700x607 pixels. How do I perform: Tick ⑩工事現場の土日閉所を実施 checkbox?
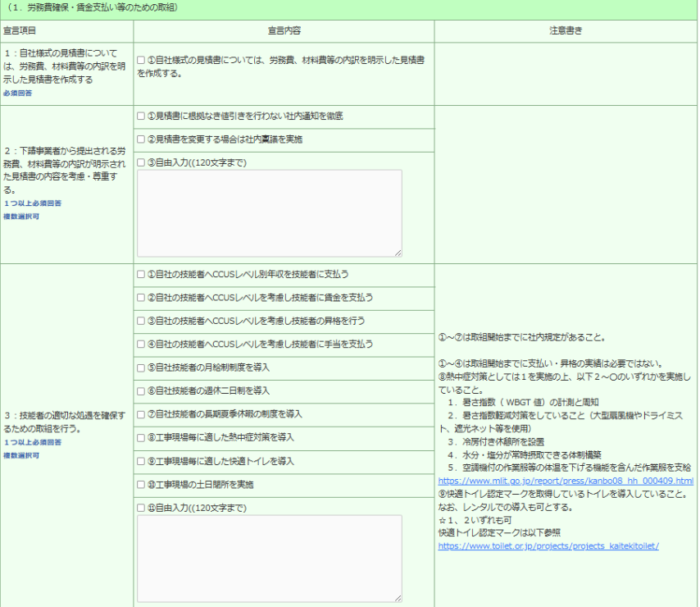pyautogui.click(x=142, y=484)
